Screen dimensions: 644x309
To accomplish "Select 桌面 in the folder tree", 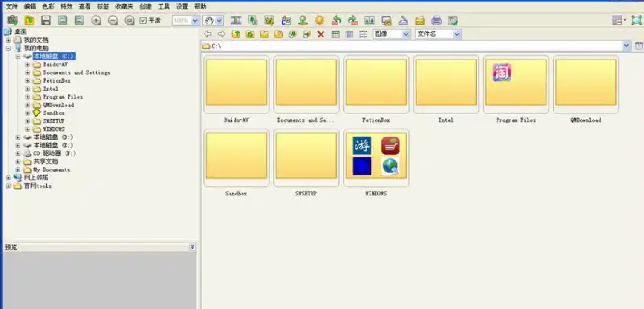I will pos(20,32).
